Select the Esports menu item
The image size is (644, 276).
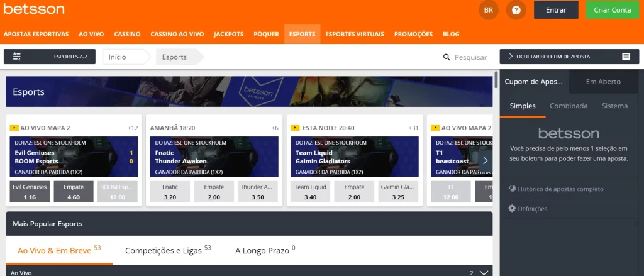pyautogui.click(x=303, y=34)
